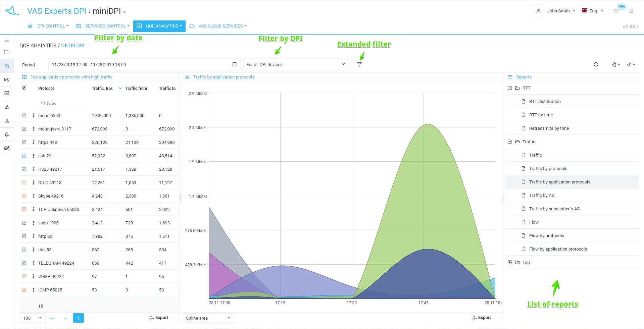Open the Spline area chart type dropdown

[x=208, y=318]
